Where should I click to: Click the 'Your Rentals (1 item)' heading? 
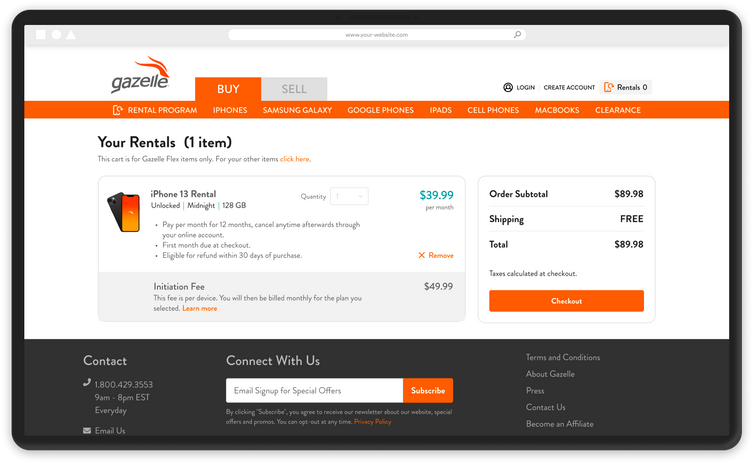point(165,142)
